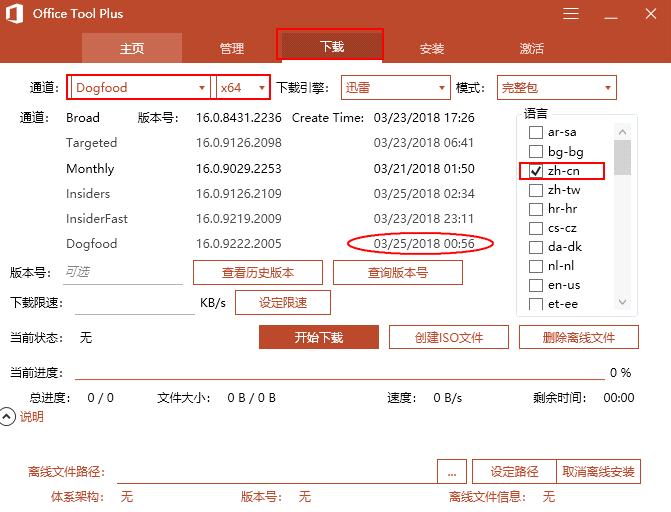Click the ... browse path button
Screen dimensions: 671x512
(x=451, y=472)
